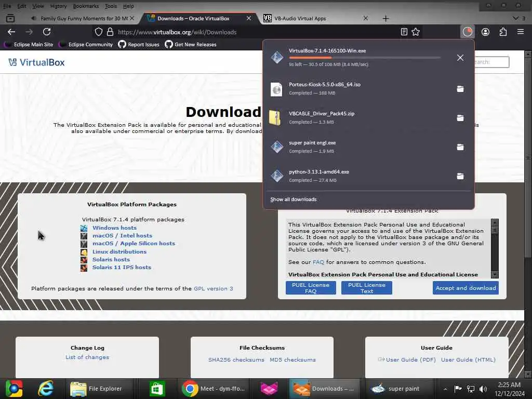The image size is (532, 399).
Task: Open Eclipse Main Site bookmark
Action: point(29,45)
